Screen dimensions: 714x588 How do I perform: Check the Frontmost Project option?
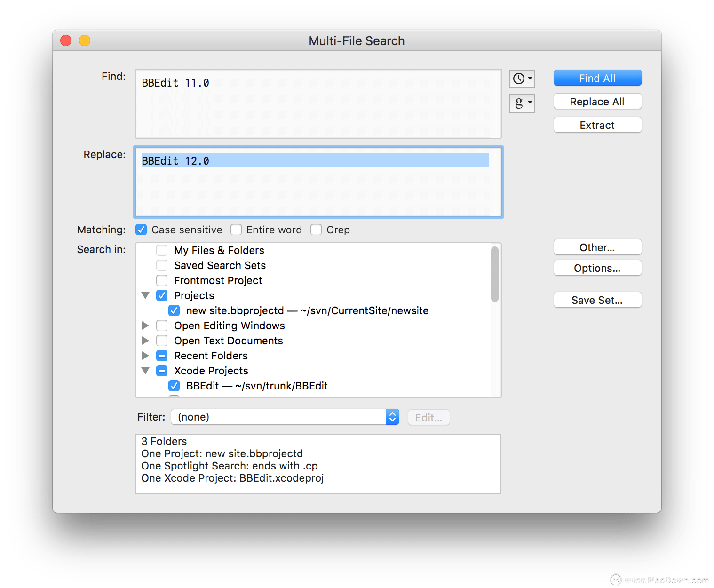(162, 280)
